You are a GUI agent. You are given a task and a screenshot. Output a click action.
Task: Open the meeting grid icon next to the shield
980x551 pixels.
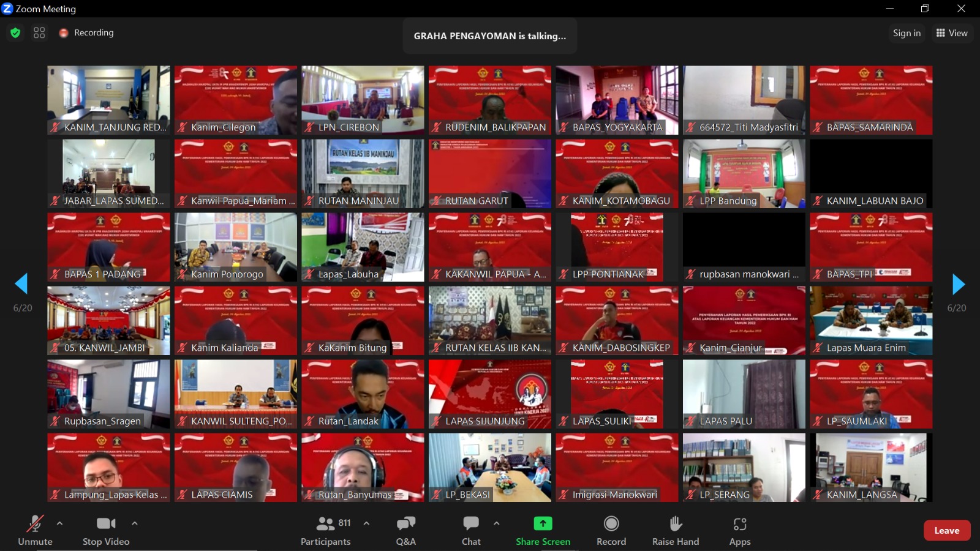(39, 33)
